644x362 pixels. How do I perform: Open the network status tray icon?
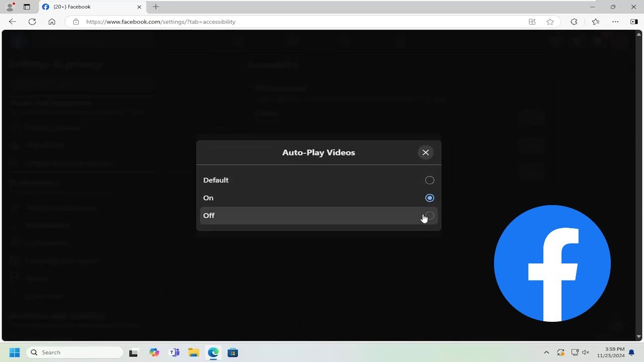574,352
